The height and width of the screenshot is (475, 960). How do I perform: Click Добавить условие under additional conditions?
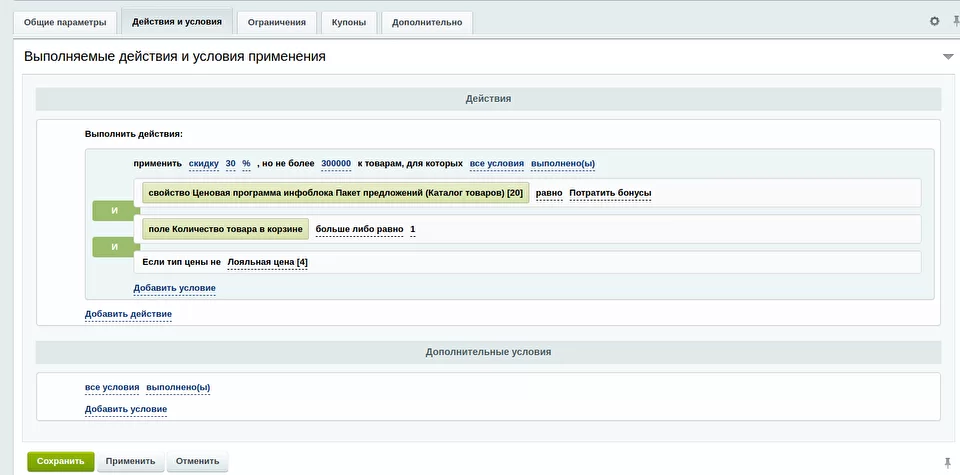(x=126, y=410)
